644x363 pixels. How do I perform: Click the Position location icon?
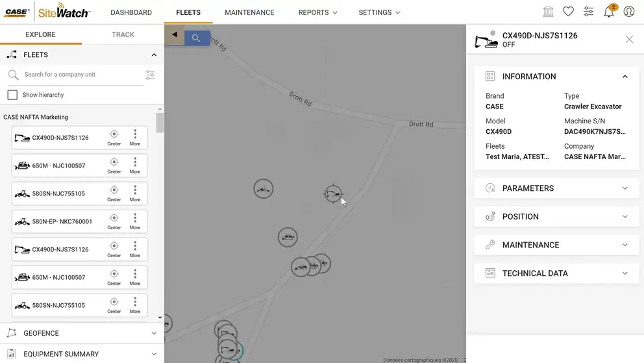[x=490, y=216]
